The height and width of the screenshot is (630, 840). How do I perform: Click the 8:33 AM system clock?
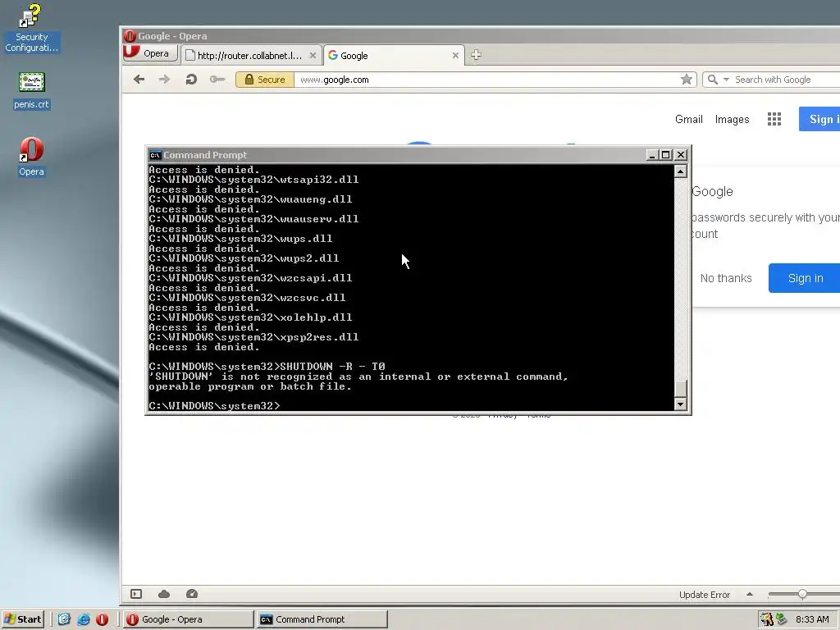coord(812,619)
